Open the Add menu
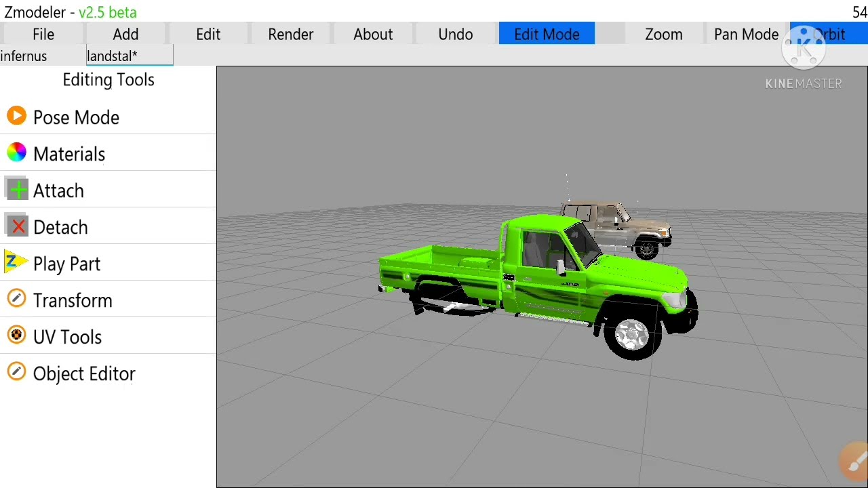The height and width of the screenshot is (488, 868). point(125,34)
